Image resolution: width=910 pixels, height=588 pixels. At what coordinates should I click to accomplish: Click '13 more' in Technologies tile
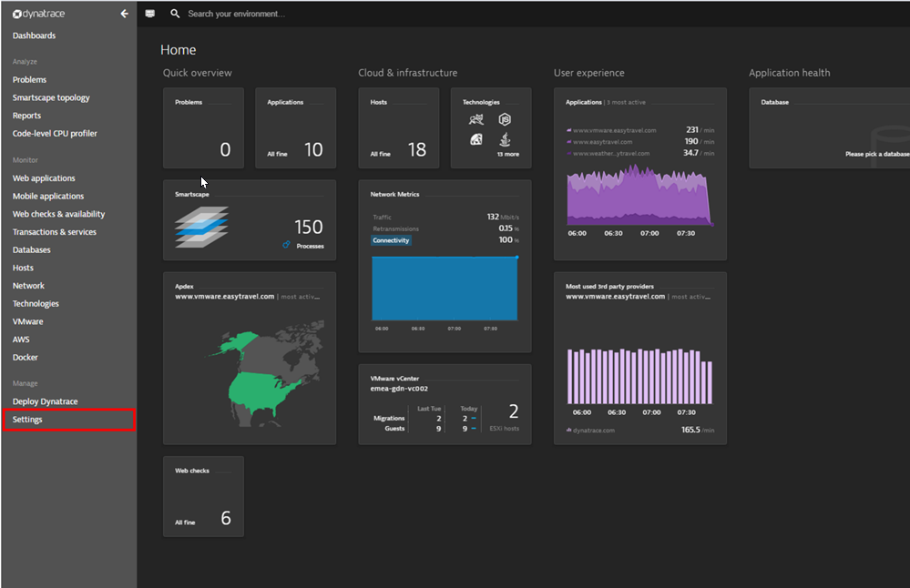[507, 154]
